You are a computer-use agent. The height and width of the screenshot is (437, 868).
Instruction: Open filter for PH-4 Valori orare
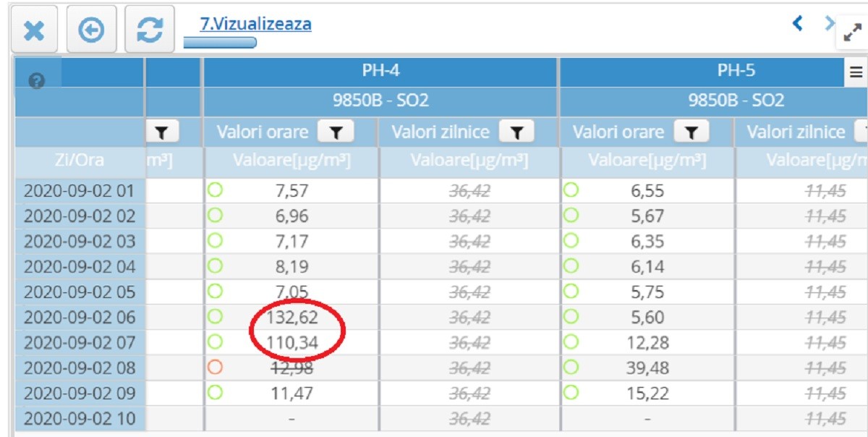click(x=337, y=132)
